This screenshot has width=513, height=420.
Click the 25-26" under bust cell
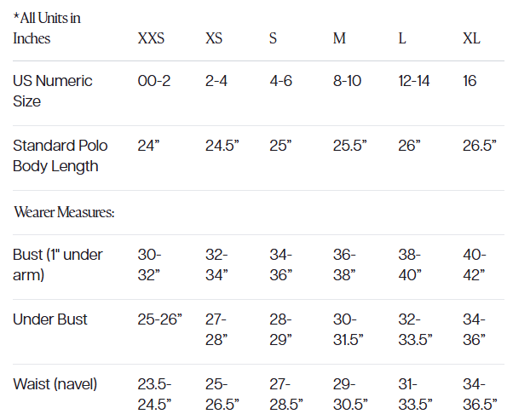[161, 319]
